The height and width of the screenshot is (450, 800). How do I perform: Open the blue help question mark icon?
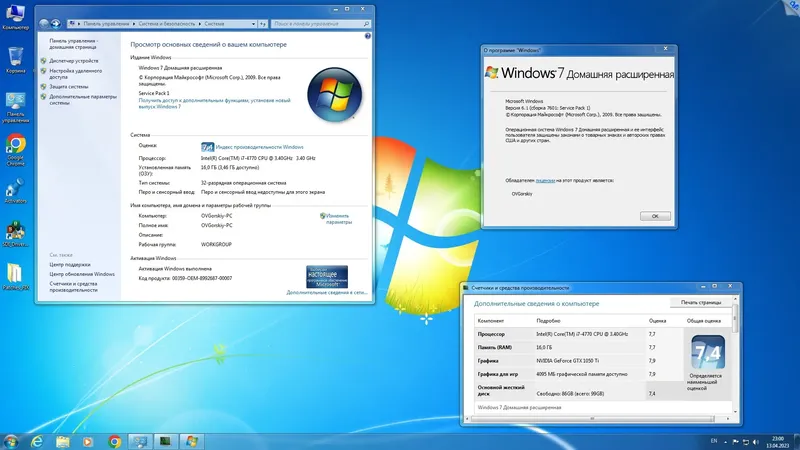coord(367,36)
